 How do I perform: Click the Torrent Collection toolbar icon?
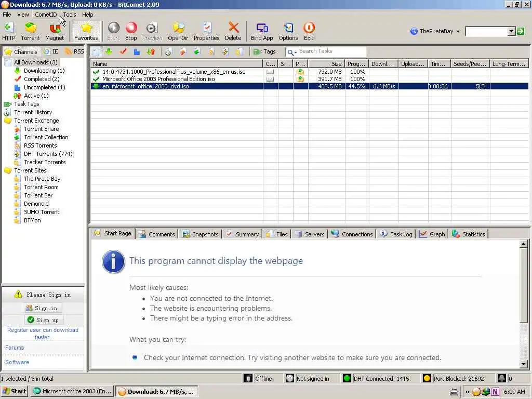[197, 51]
